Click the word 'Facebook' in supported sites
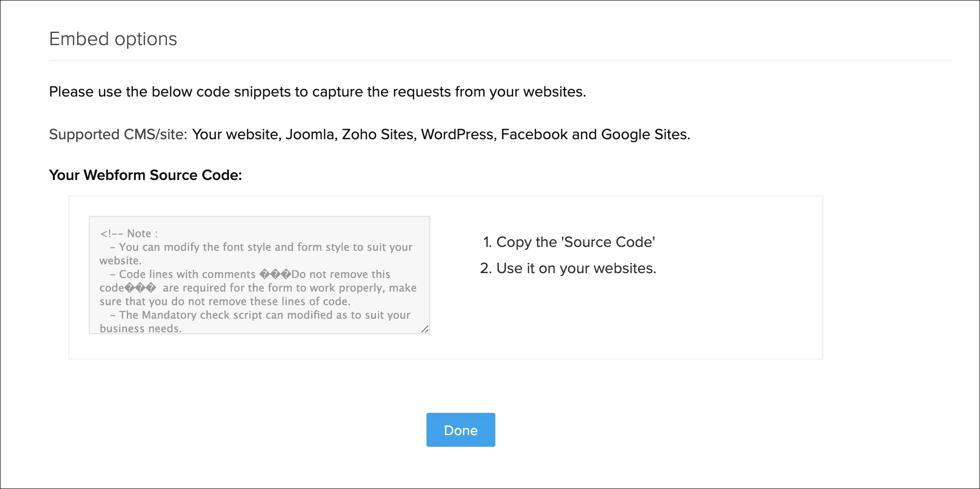This screenshot has width=980, height=489. tap(534, 134)
